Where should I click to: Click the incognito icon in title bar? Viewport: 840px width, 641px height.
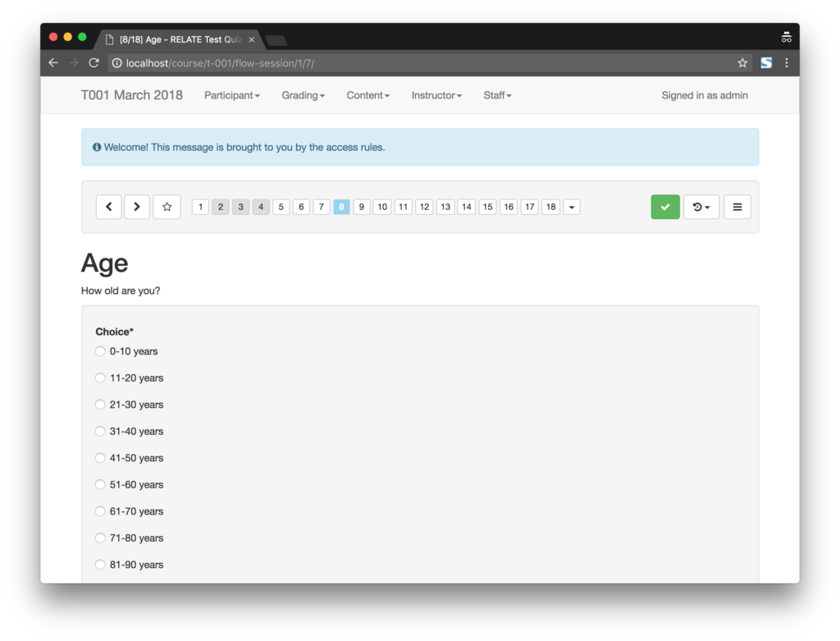786,37
